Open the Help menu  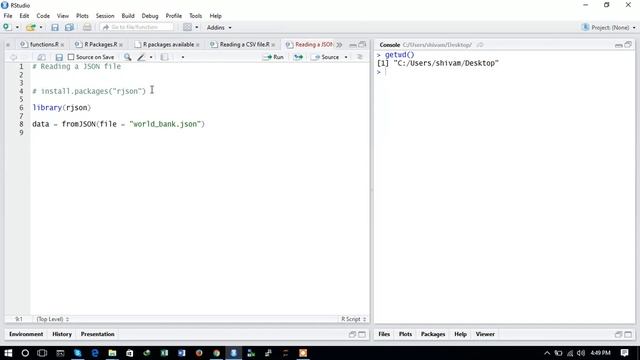215,16
